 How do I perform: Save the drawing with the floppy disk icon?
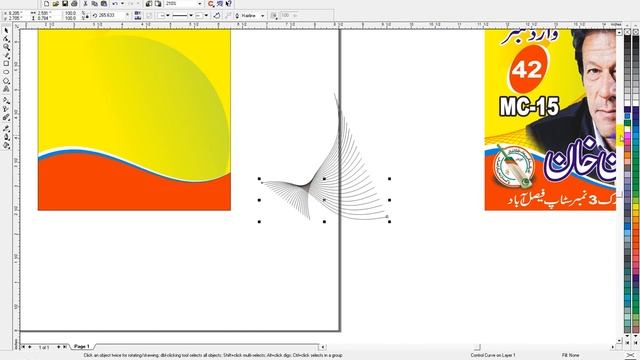pos(65,4)
